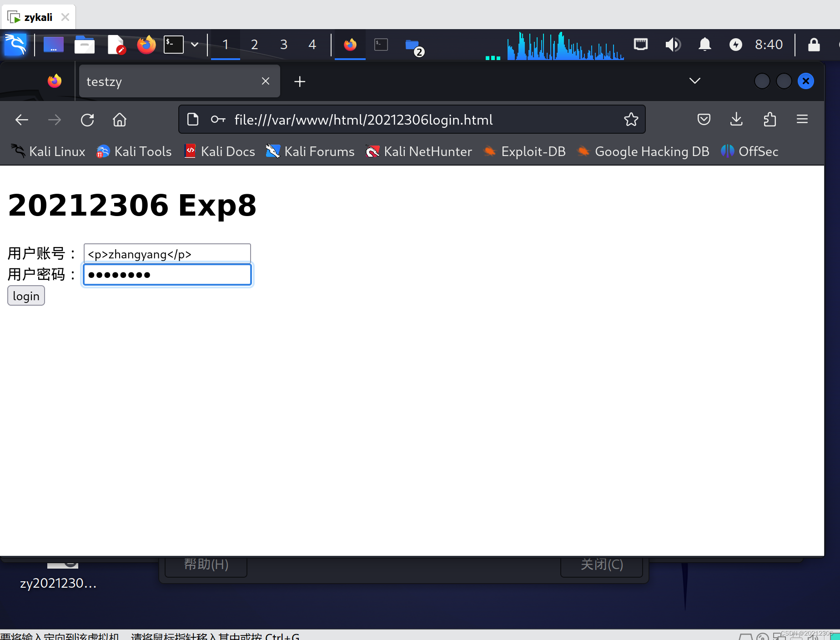This screenshot has height=640, width=840.
Task: Select the zy2021230… desktop file
Action: pyautogui.click(x=58, y=577)
